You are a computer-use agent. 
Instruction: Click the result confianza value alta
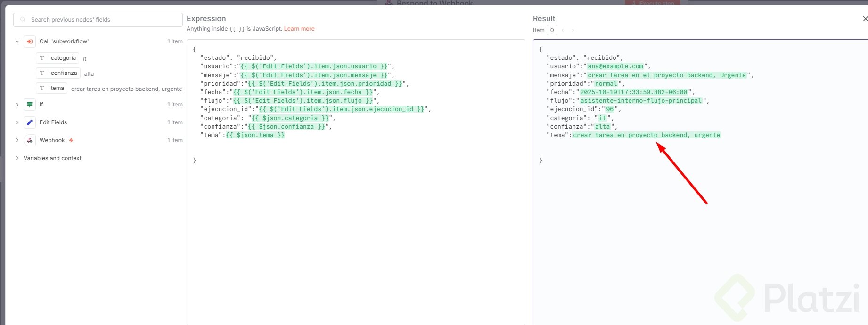[x=602, y=127]
